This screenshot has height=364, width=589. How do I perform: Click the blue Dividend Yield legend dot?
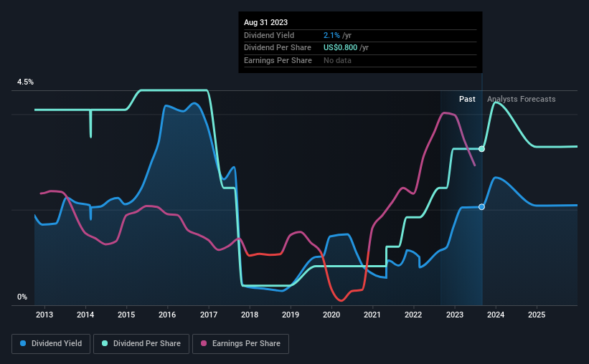[23, 343]
